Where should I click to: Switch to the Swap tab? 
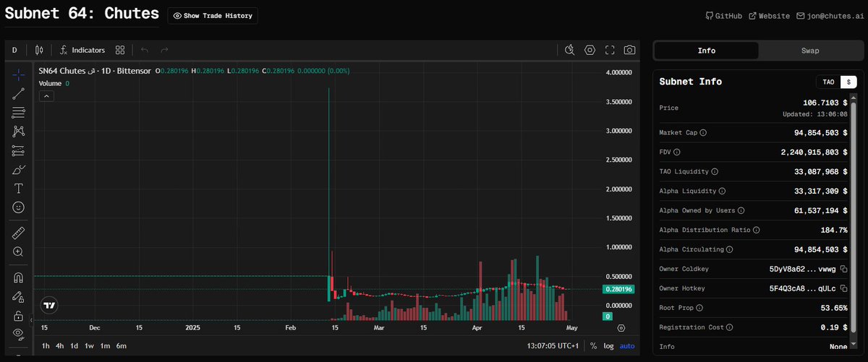[810, 51]
